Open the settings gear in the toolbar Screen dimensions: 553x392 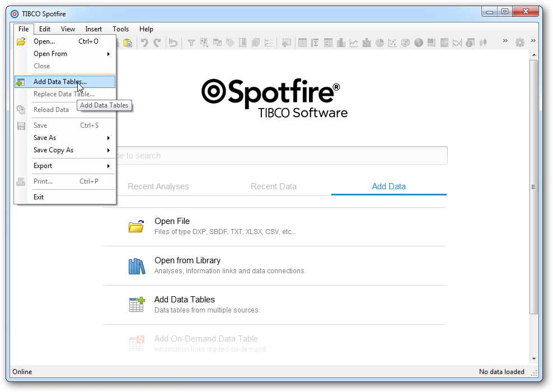point(520,43)
